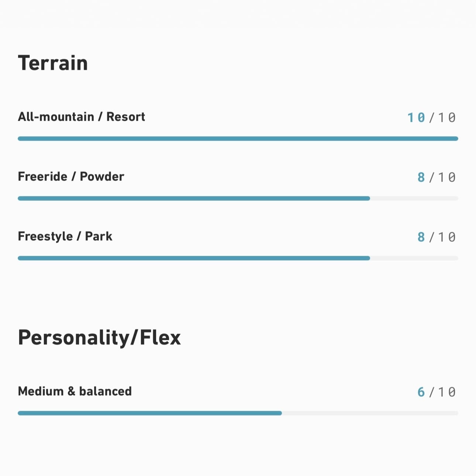Image resolution: width=476 pixels, height=476 pixels.
Task: Select the All-mountain / Resort label
Action: click(x=81, y=117)
